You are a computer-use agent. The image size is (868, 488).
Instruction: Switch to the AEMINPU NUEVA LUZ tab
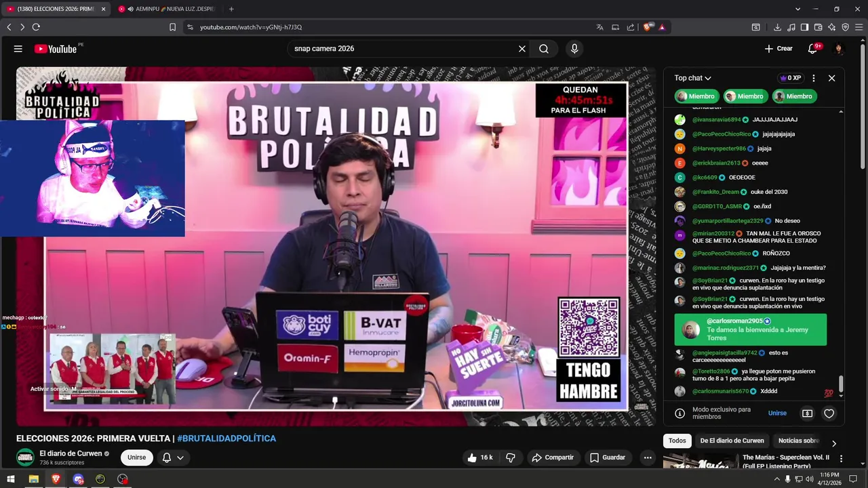pos(167,9)
